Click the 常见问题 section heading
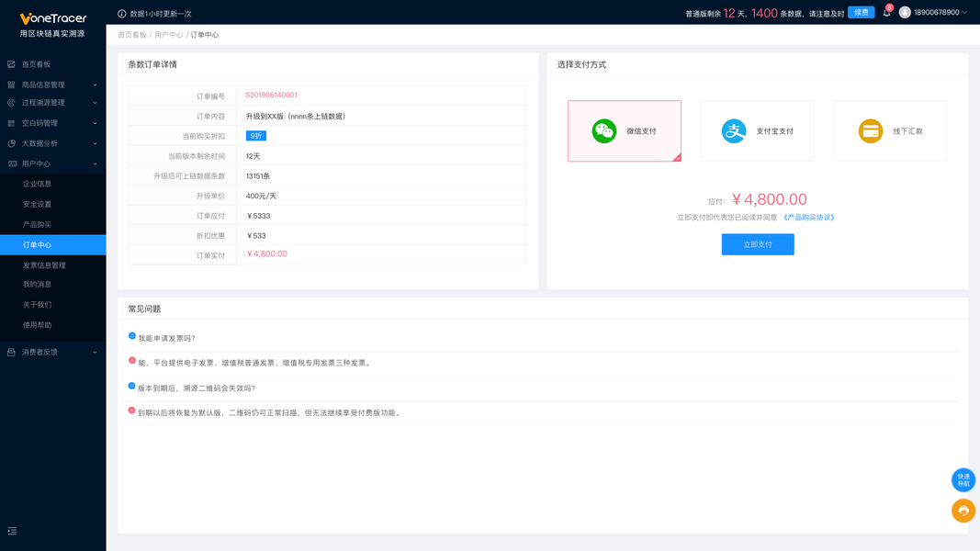The image size is (980, 551). pyautogui.click(x=144, y=309)
